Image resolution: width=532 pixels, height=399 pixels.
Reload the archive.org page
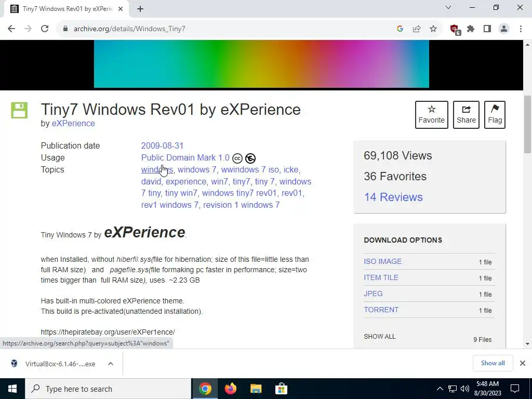pos(45,29)
